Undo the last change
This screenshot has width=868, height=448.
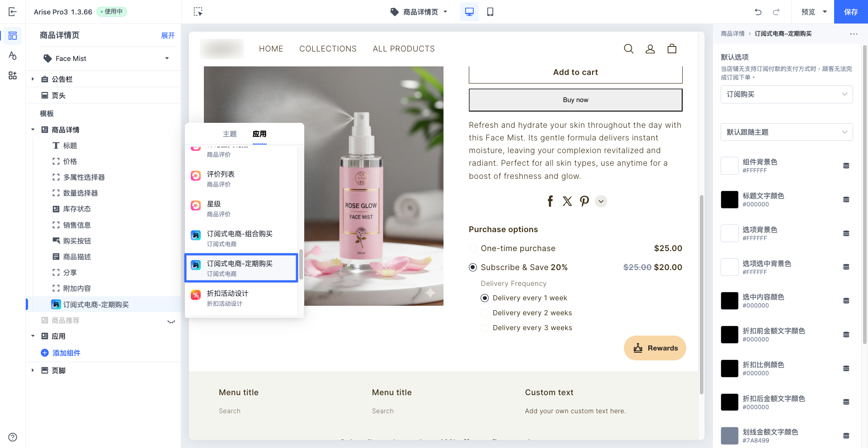pos(758,12)
